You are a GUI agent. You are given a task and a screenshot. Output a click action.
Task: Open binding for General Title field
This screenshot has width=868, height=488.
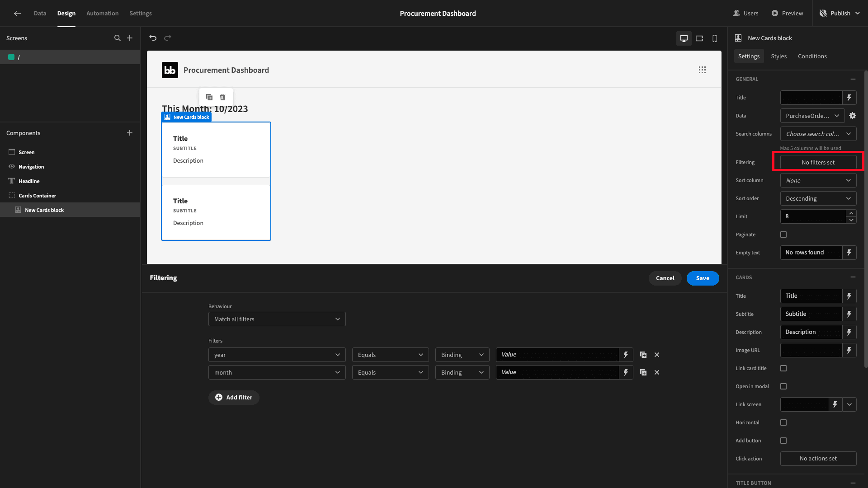tap(849, 98)
